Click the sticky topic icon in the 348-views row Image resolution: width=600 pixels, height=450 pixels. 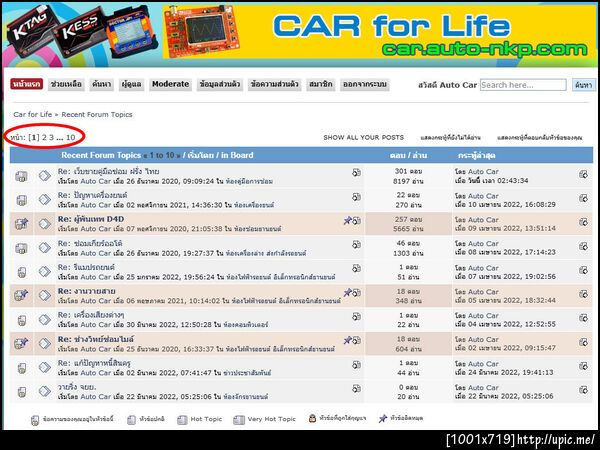point(21,295)
